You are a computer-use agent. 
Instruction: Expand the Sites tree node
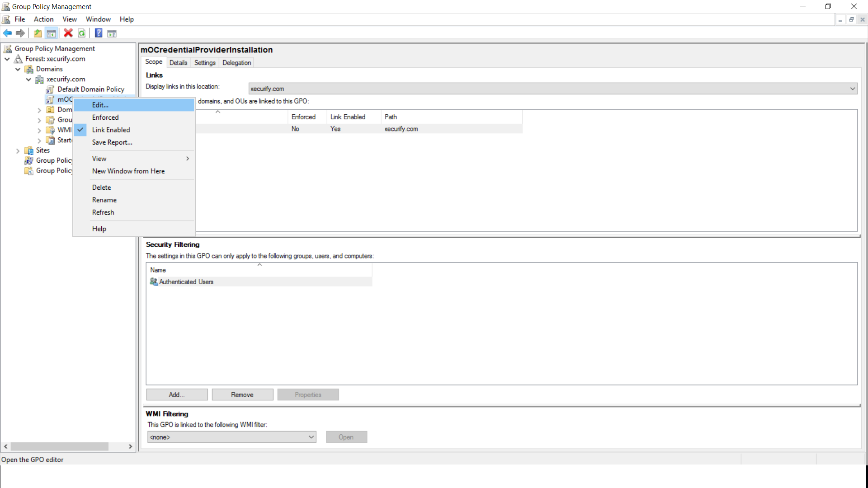[18, 151]
